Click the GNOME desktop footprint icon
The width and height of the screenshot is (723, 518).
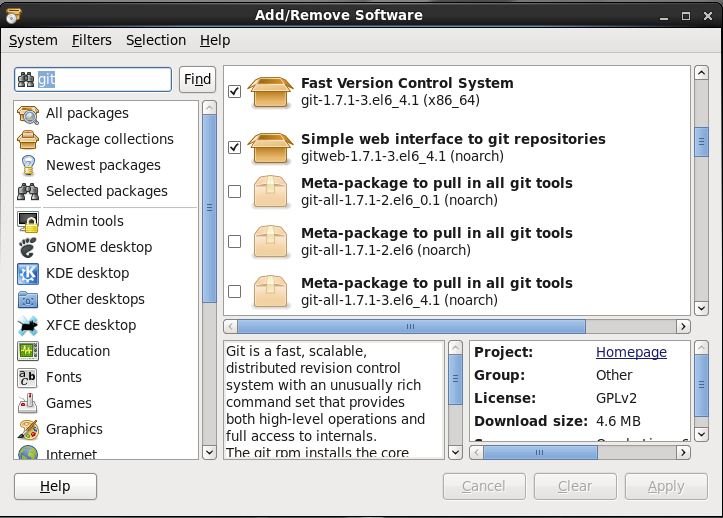[28, 248]
